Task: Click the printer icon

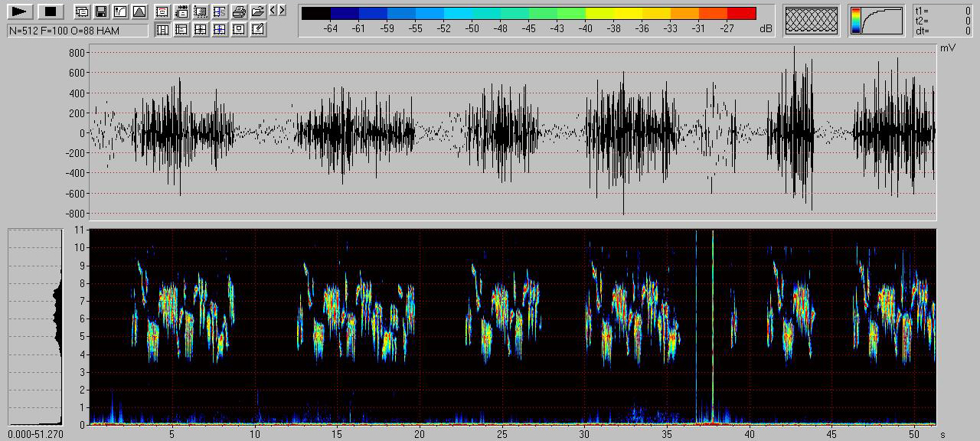Action: pos(239,11)
